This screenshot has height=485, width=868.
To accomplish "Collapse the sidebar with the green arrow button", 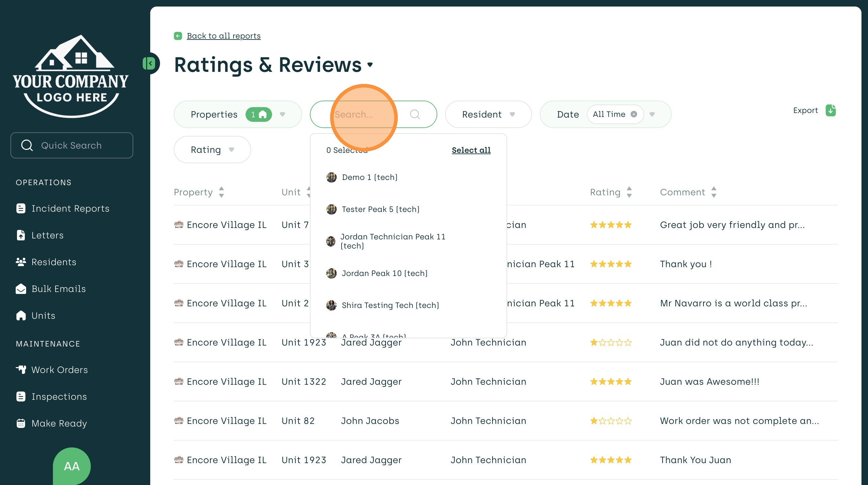I will (x=149, y=63).
